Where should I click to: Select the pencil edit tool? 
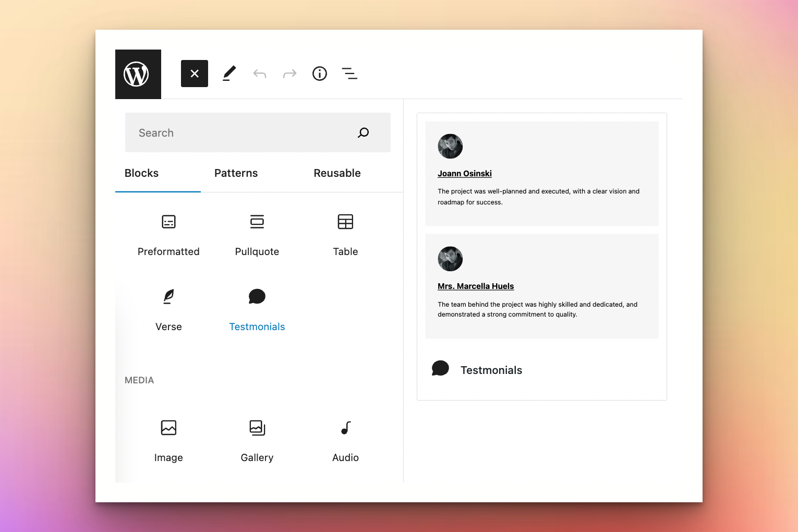(229, 74)
